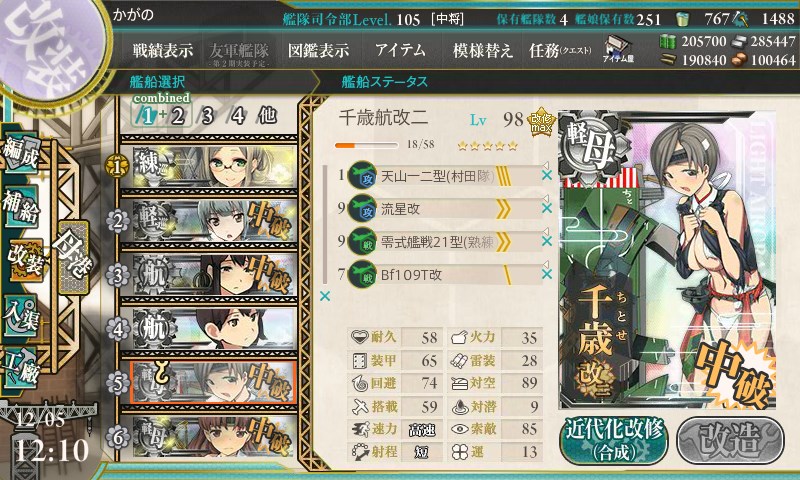Viewport: 800px width, 480px height.
Task: Click the 近代化改修(合成) button
Action: click(614, 440)
